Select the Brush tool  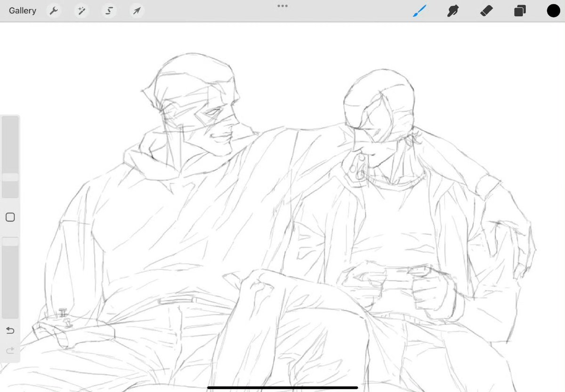pos(419,11)
